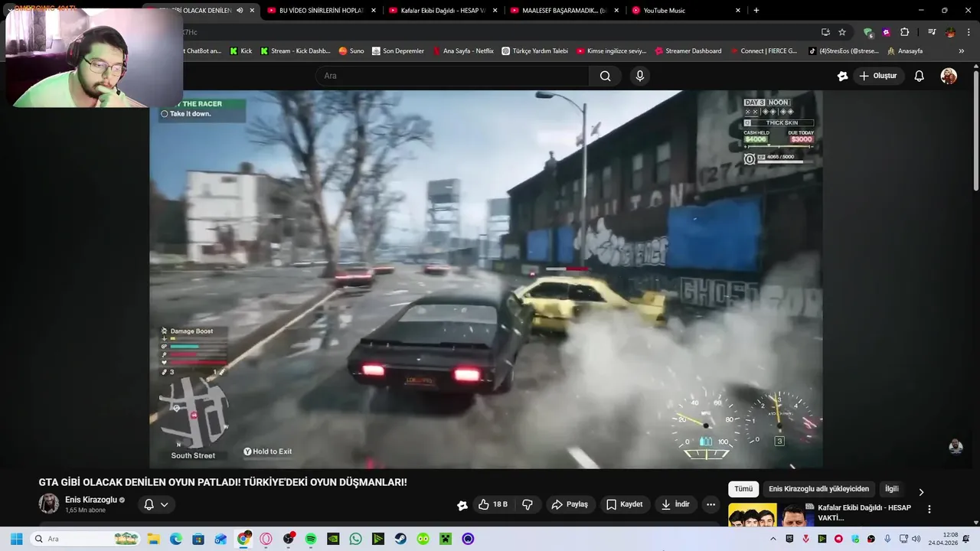
Task: Open the media control playlist icon
Action: pos(932,32)
